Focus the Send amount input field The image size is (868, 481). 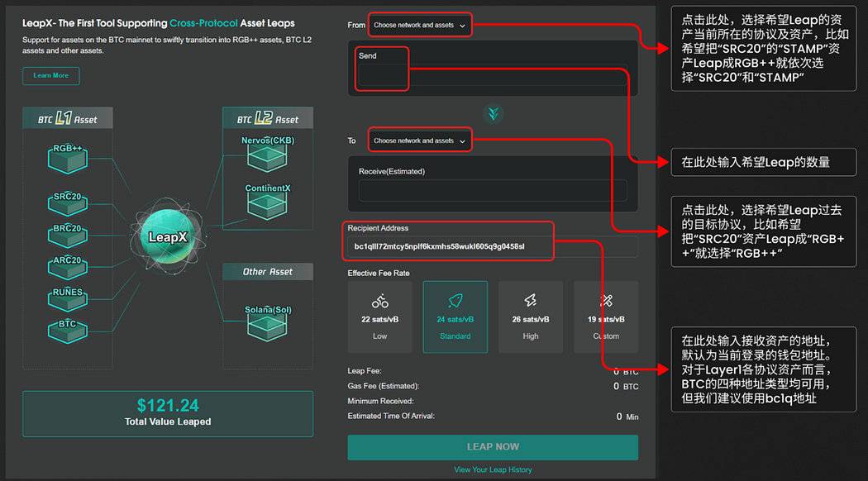[x=493, y=75]
